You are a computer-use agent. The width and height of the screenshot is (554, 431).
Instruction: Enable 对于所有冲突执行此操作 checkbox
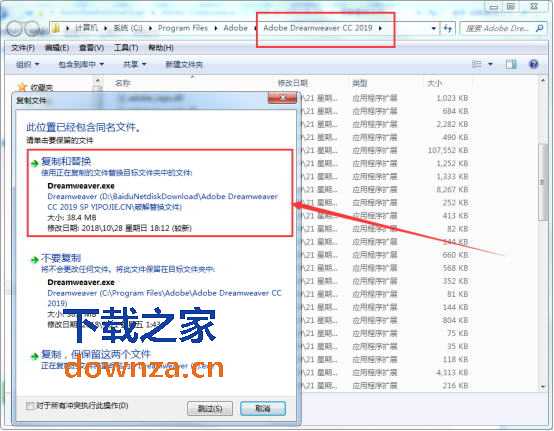pyautogui.click(x=30, y=406)
